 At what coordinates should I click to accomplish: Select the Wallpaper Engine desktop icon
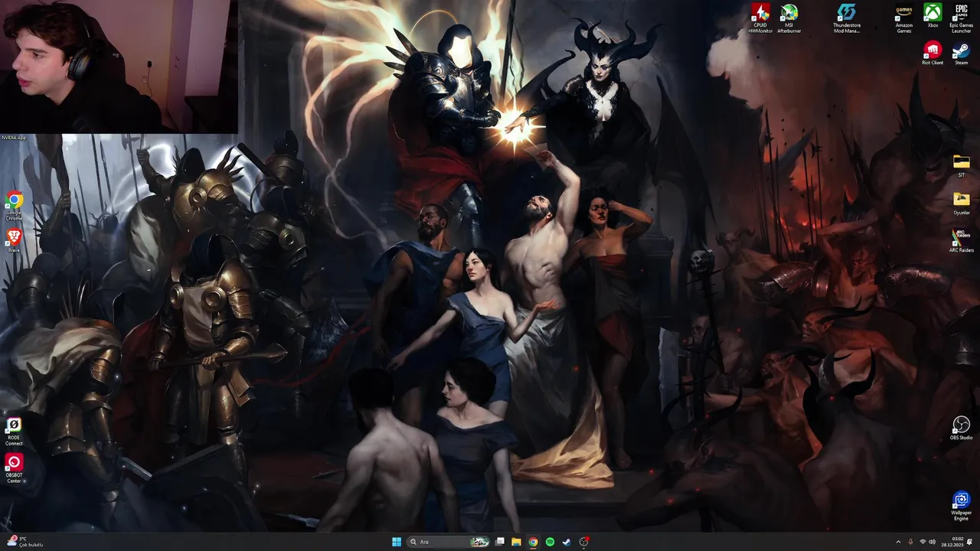(x=961, y=506)
